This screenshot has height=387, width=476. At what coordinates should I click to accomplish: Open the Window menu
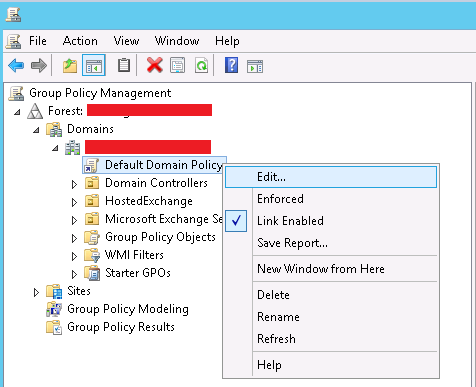177,41
